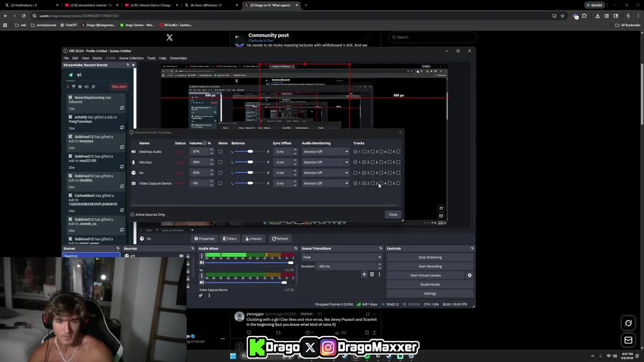Open the Streamlabs paper-plane events tab icon

tap(70, 75)
